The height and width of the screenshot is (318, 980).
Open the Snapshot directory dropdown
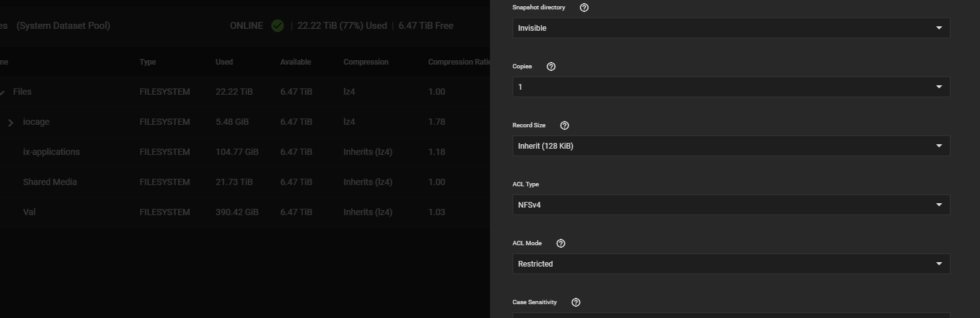tap(731, 28)
